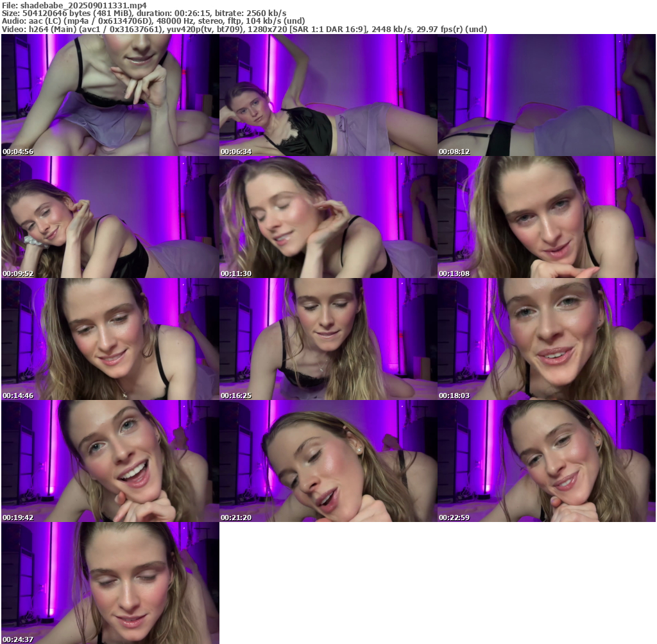The width and height of the screenshot is (657, 644).
Task: Click the file name text in header
Action: [74, 5]
